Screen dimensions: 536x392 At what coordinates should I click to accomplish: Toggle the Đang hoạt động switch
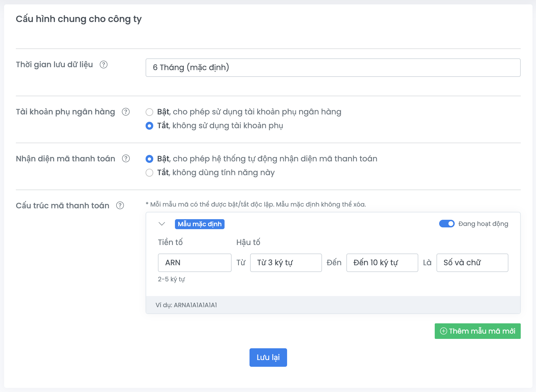tap(446, 224)
